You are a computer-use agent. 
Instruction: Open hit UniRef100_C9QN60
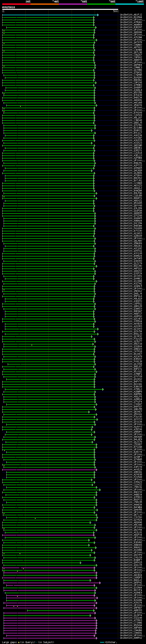click(131, 45)
